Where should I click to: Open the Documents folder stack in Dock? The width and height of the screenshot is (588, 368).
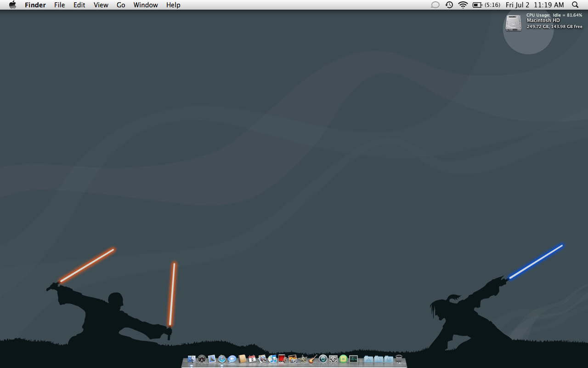(379, 359)
